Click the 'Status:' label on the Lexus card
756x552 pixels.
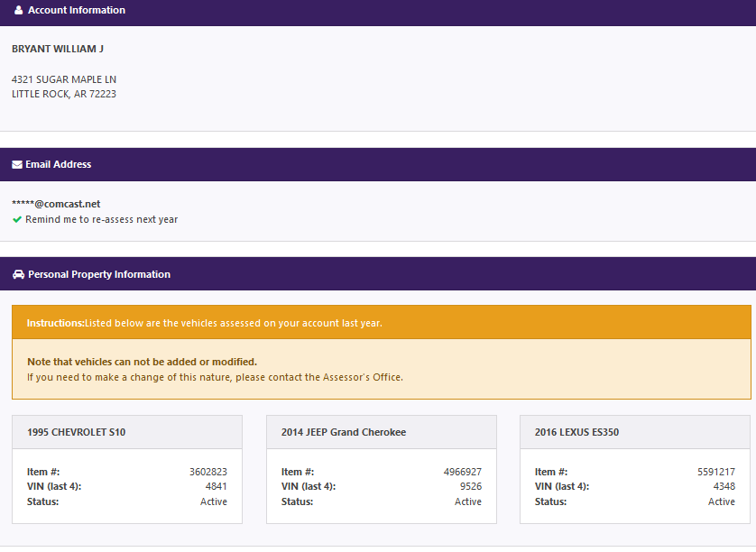pos(550,501)
